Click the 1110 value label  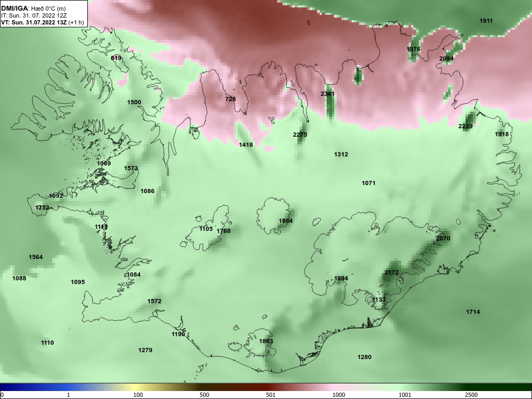[x=47, y=343]
